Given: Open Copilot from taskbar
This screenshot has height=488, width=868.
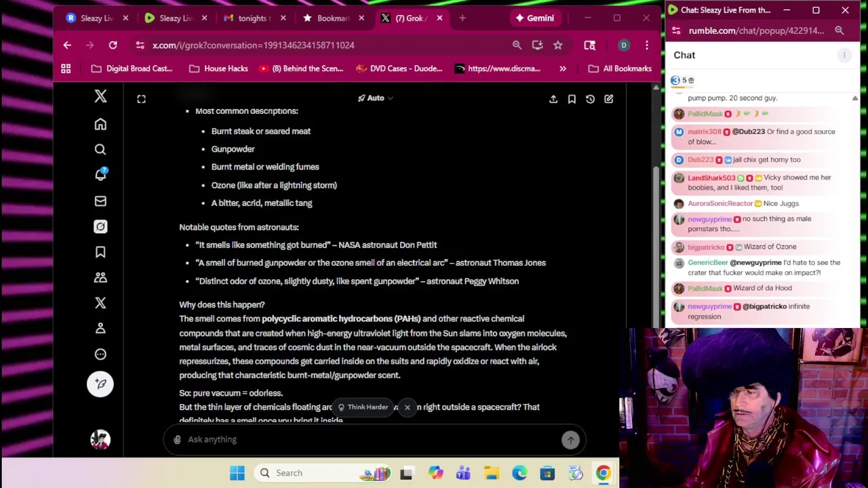Looking at the screenshot, I should pyautogui.click(x=435, y=473).
